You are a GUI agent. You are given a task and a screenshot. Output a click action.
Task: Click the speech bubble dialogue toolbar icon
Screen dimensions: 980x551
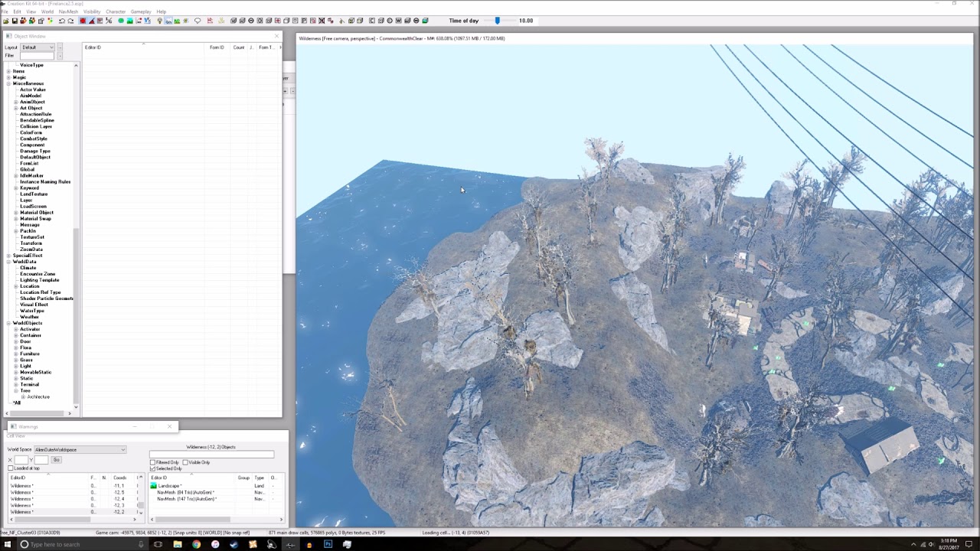[x=198, y=21]
